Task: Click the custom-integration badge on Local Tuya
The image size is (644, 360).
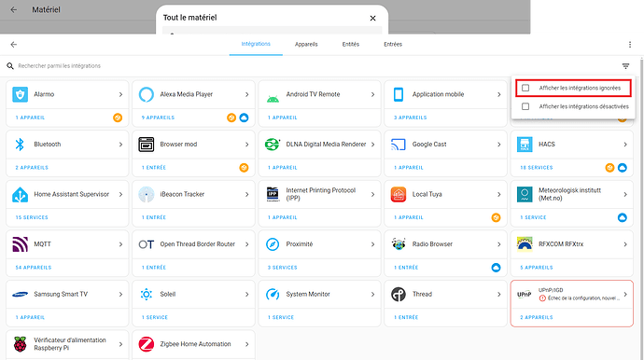Action: [497, 217]
